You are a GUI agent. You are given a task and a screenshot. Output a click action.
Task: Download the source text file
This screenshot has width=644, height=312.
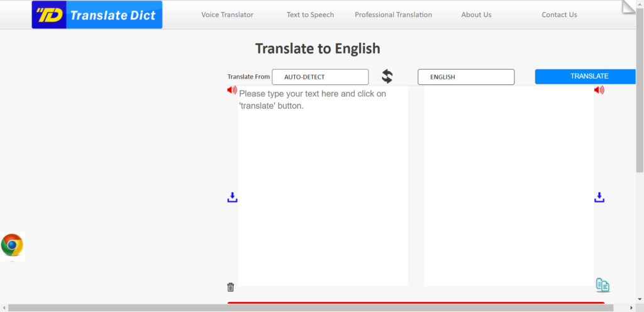[232, 198]
